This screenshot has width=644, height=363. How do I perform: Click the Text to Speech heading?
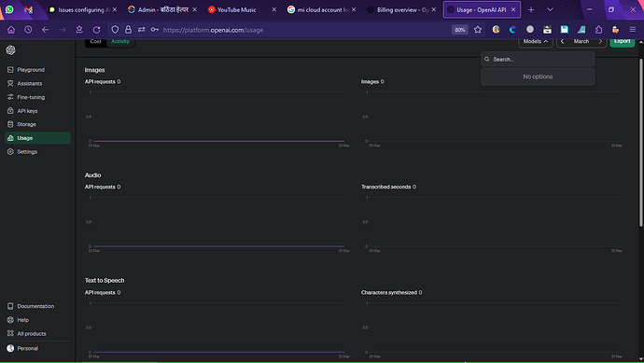point(105,281)
